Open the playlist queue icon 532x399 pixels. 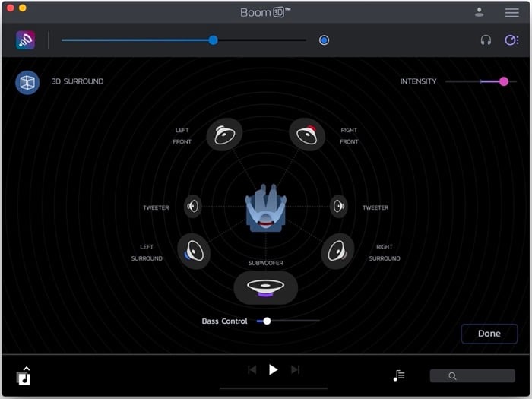tap(399, 375)
